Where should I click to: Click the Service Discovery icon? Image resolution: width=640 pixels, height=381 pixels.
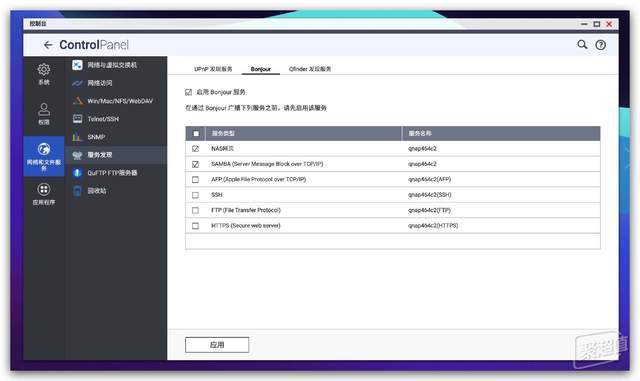pos(77,155)
